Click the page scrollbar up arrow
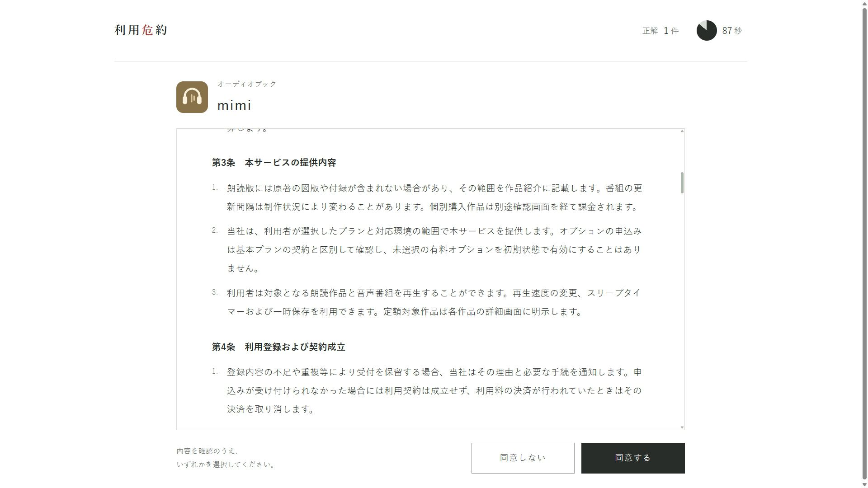This screenshot has height=488, width=868. click(x=864, y=3)
